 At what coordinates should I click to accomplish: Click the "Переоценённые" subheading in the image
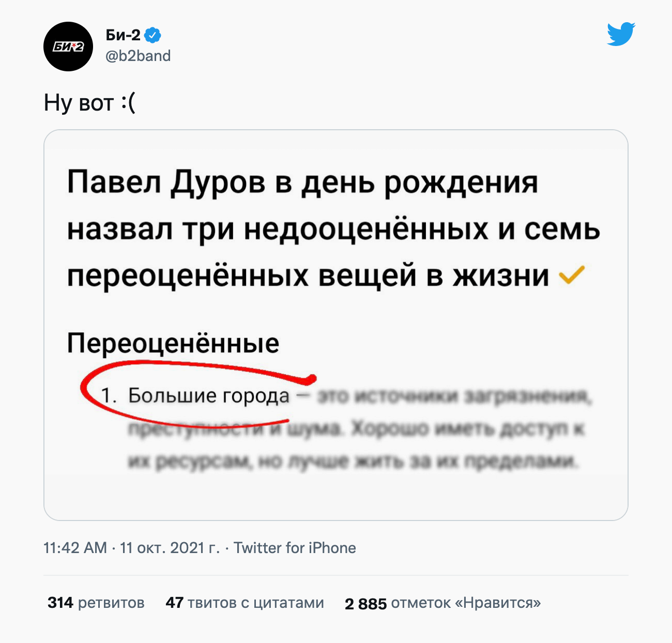tap(173, 343)
